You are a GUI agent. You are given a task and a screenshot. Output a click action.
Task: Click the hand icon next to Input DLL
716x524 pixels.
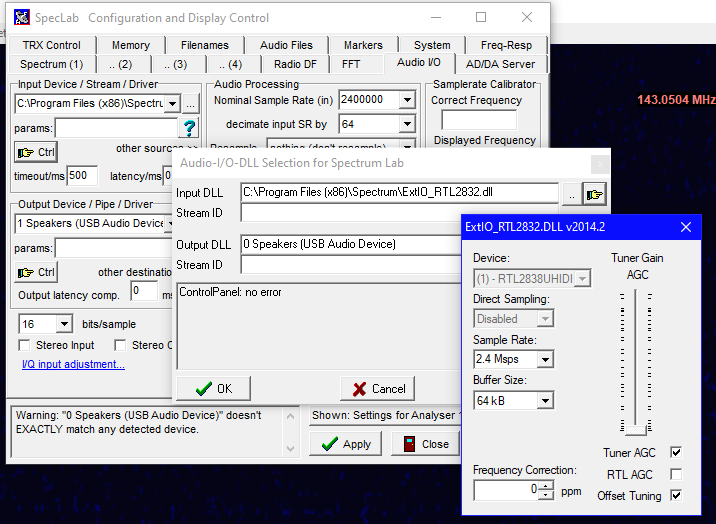[x=595, y=195]
